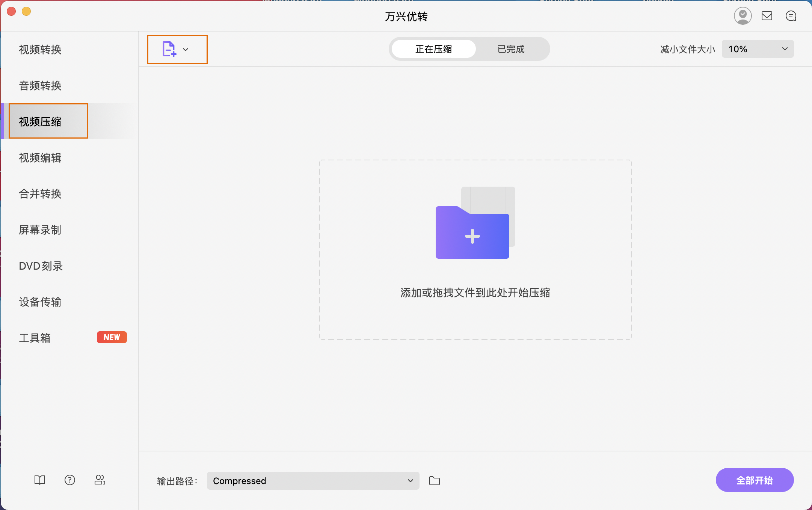Open the user guide book icon
This screenshot has height=510, width=812.
pos(39,480)
